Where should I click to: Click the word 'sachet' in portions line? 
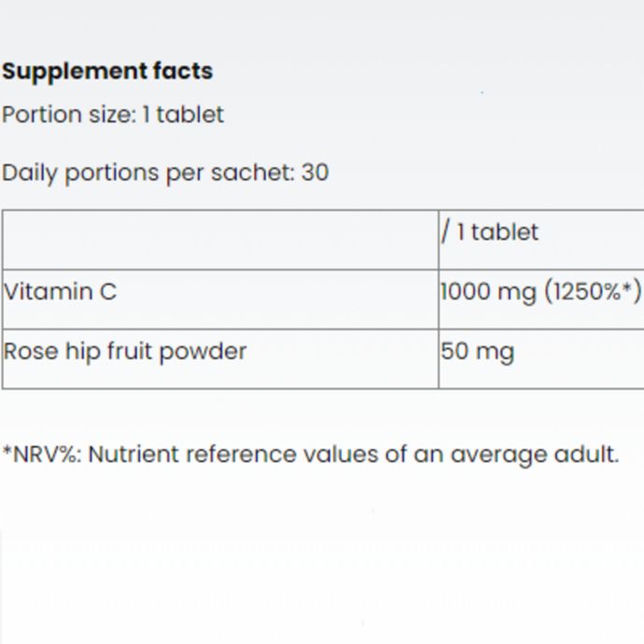coord(253,172)
